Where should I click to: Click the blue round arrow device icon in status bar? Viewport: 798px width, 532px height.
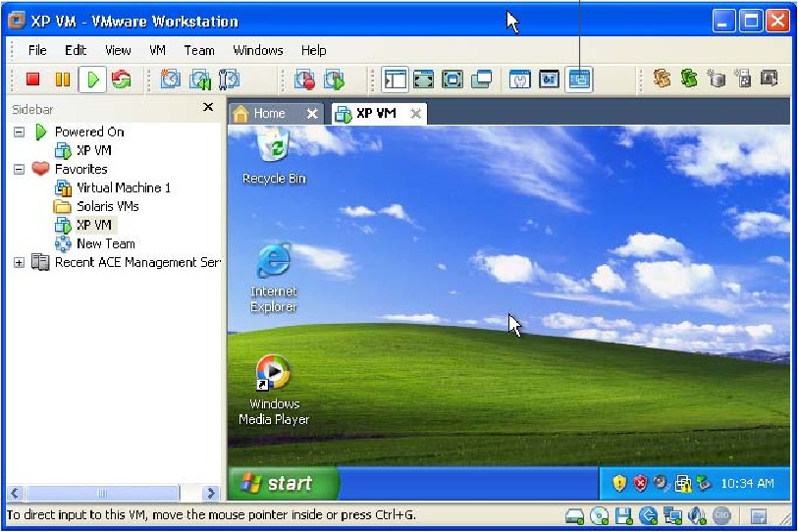648,516
